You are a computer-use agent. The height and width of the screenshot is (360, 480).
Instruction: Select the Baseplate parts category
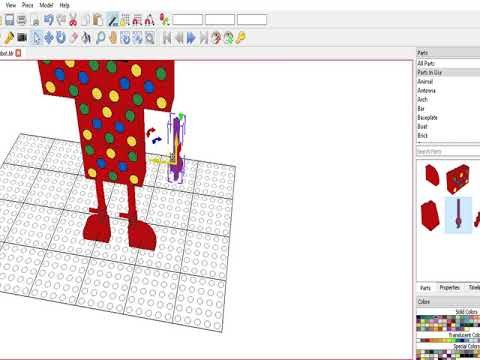coord(427,117)
